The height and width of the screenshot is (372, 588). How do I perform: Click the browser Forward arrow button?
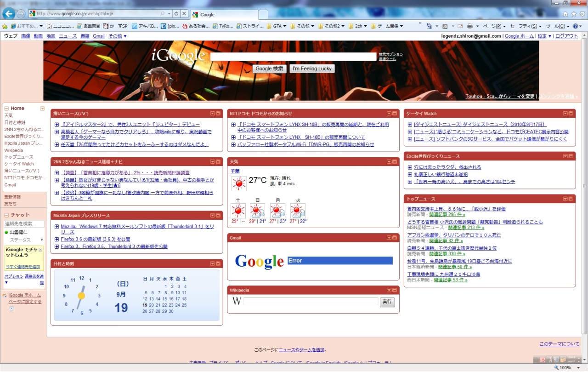pos(21,14)
